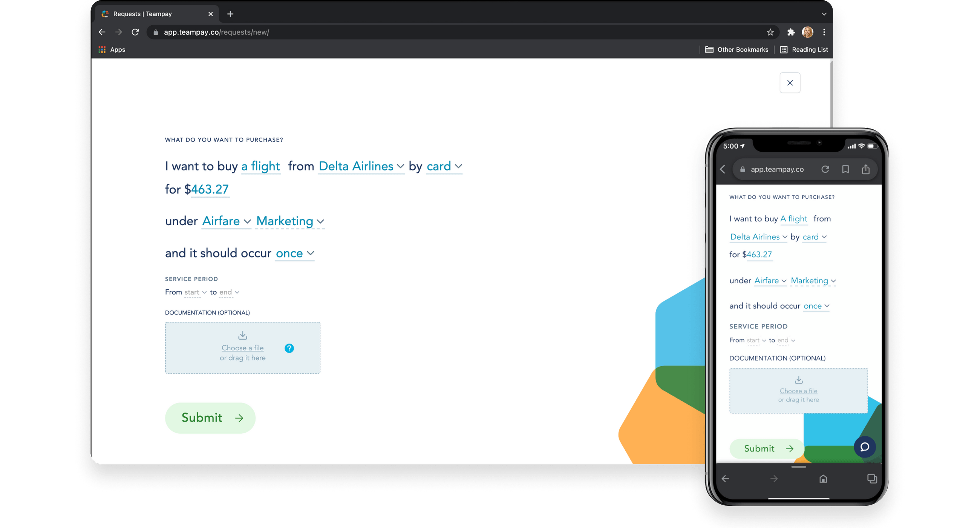Switch to the 'Requests | Teampay' browser tab
This screenshot has width=980, height=528.
[142, 14]
